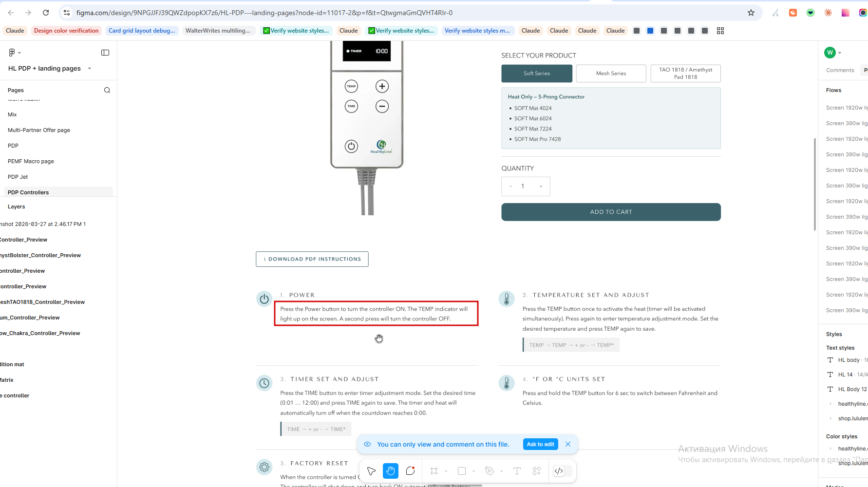The width and height of the screenshot is (868, 487).
Task: Open Design color verification bookmark
Action: [66, 31]
